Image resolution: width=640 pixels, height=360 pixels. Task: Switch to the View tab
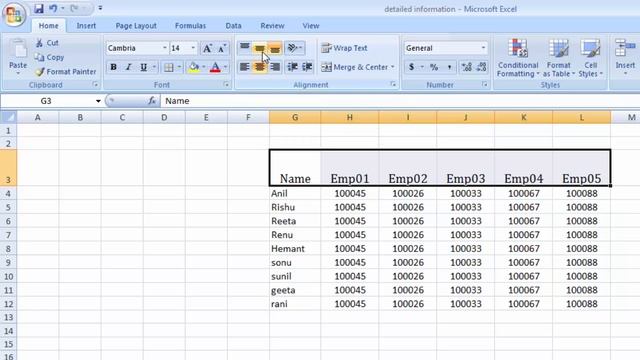coord(311,26)
